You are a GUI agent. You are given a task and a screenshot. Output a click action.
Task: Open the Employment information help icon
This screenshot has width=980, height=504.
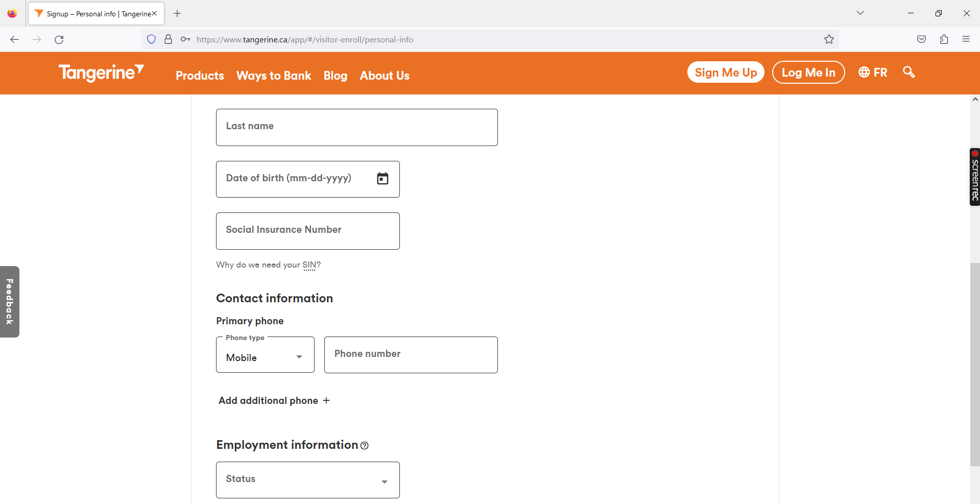(364, 446)
